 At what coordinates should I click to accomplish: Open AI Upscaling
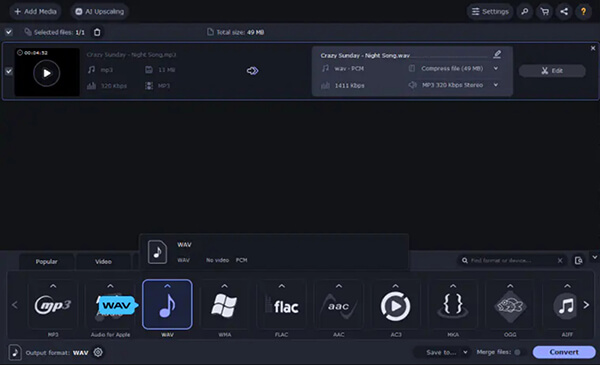tap(100, 11)
